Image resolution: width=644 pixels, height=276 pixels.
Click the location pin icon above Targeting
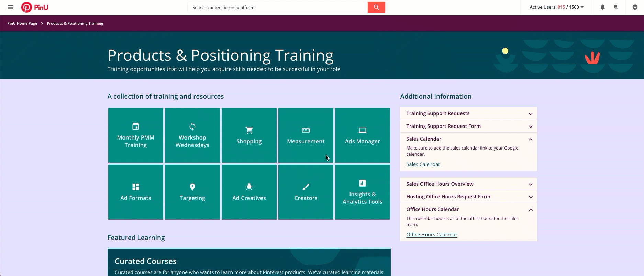(192, 187)
